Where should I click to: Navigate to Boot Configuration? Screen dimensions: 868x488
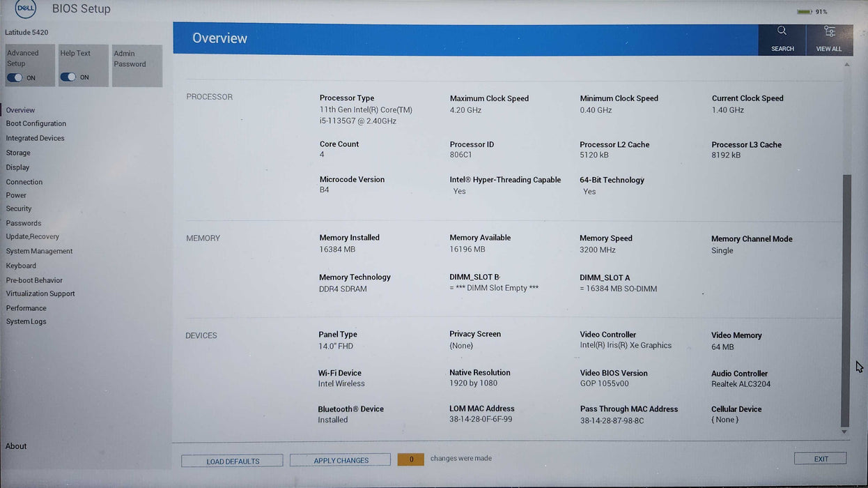point(36,123)
